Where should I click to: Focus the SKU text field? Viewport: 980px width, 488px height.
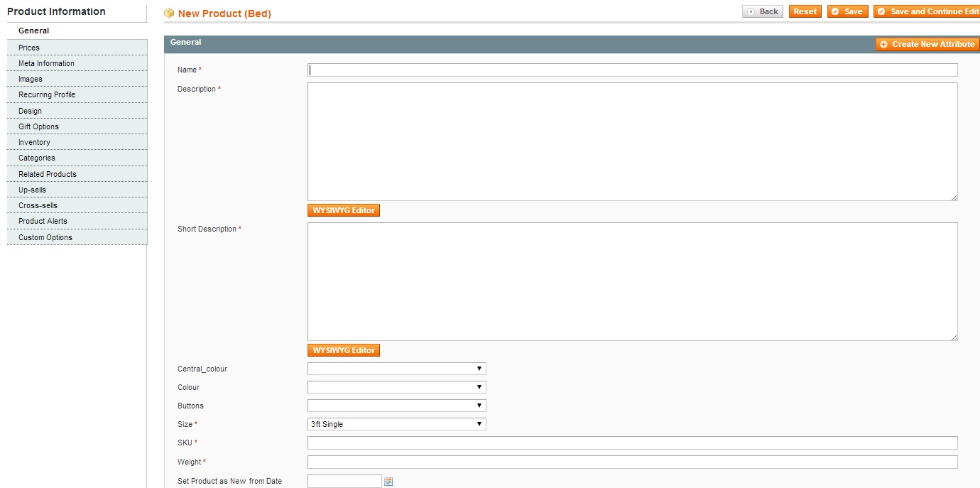(x=632, y=443)
